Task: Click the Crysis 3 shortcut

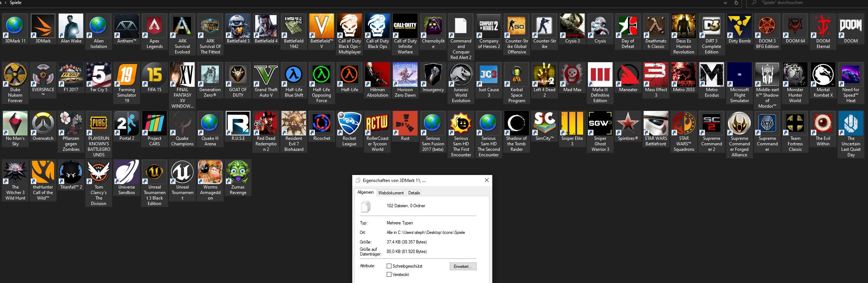Action: [572, 29]
